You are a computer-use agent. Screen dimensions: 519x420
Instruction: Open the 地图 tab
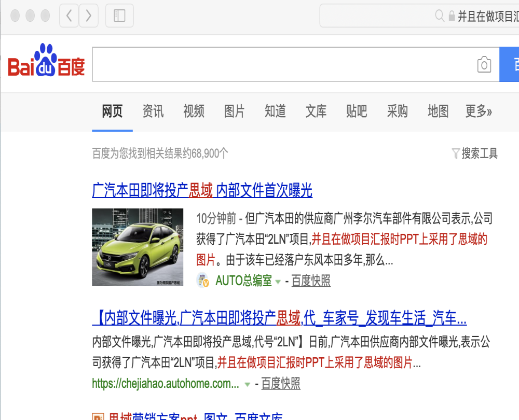438,111
